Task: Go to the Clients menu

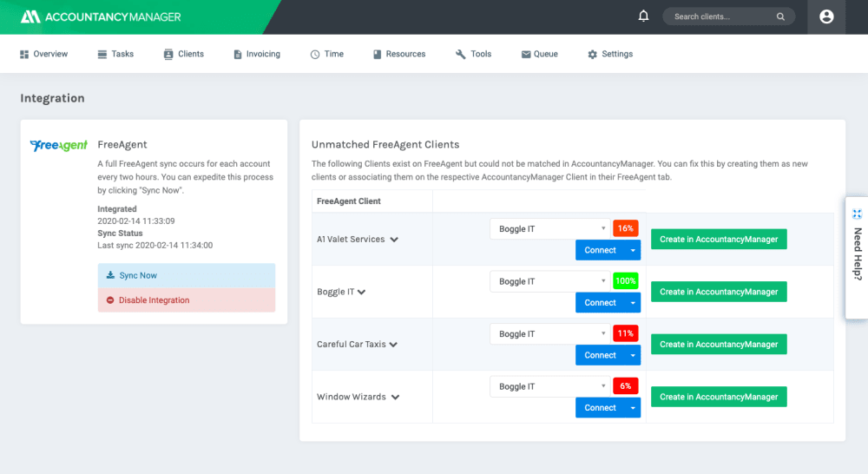Action: click(184, 55)
